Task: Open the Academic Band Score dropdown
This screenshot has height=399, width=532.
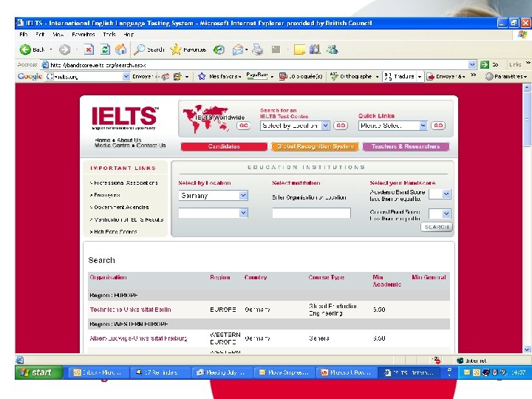Action: point(446,194)
